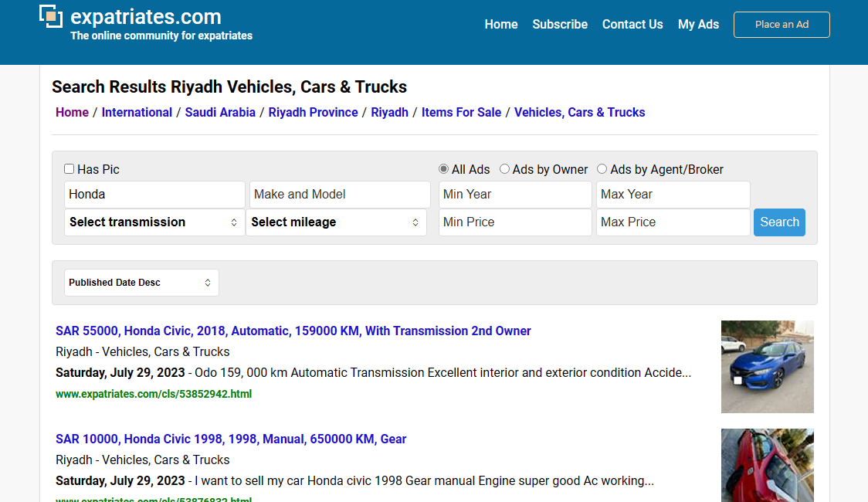View the red Honda Civic thumbnail
The height and width of the screenshot is (502, 868).
tap(768, 465)
